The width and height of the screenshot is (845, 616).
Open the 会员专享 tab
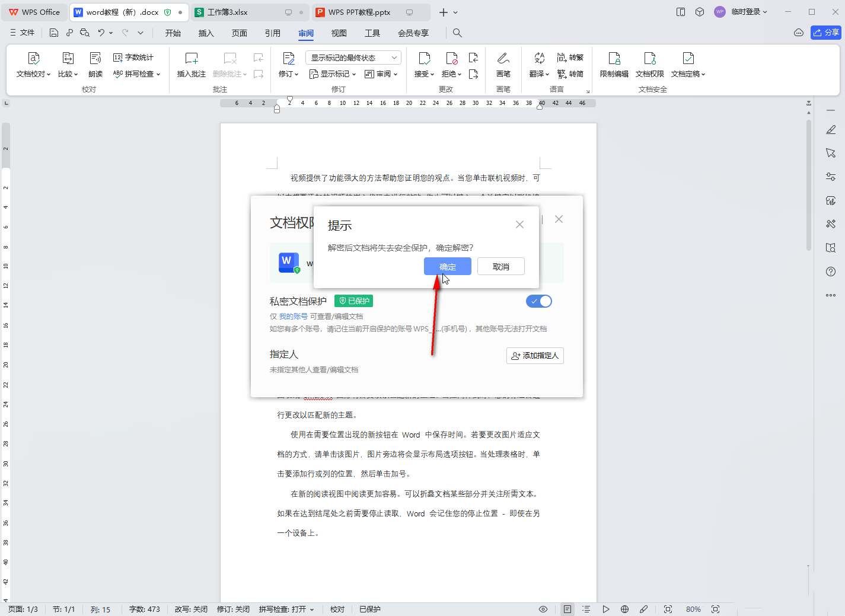pos(413,33)
